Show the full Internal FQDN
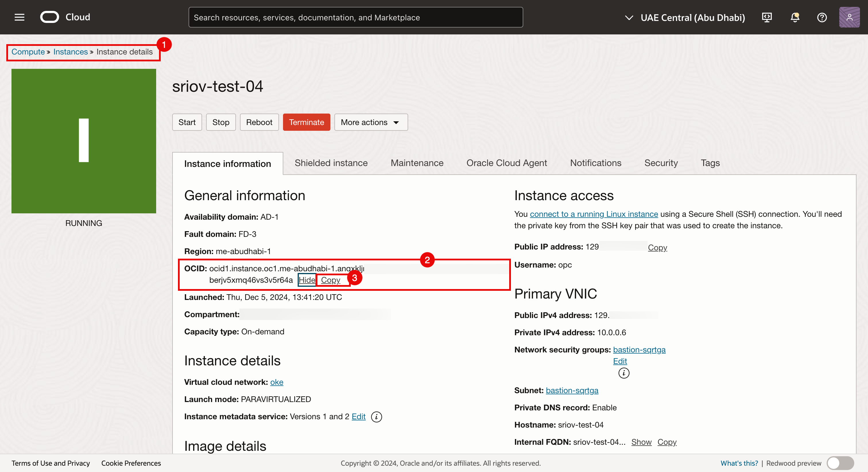The width and height of the screenshot is (868, 472). (641, 442)
